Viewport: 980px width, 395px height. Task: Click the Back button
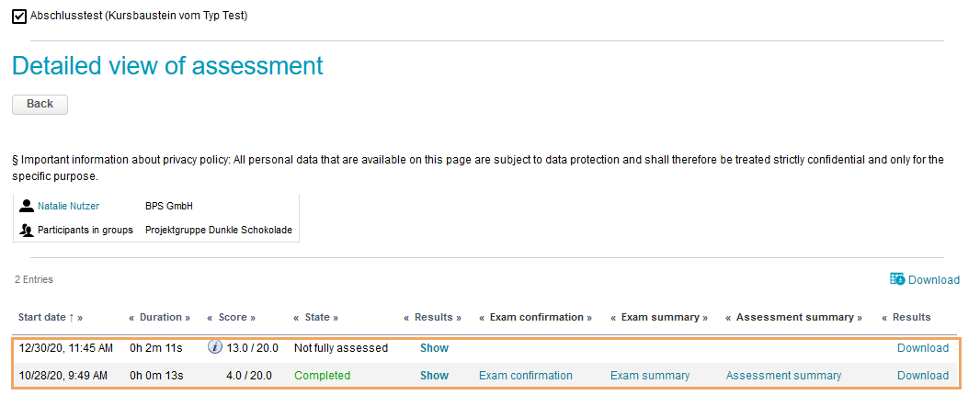(40, 104)
